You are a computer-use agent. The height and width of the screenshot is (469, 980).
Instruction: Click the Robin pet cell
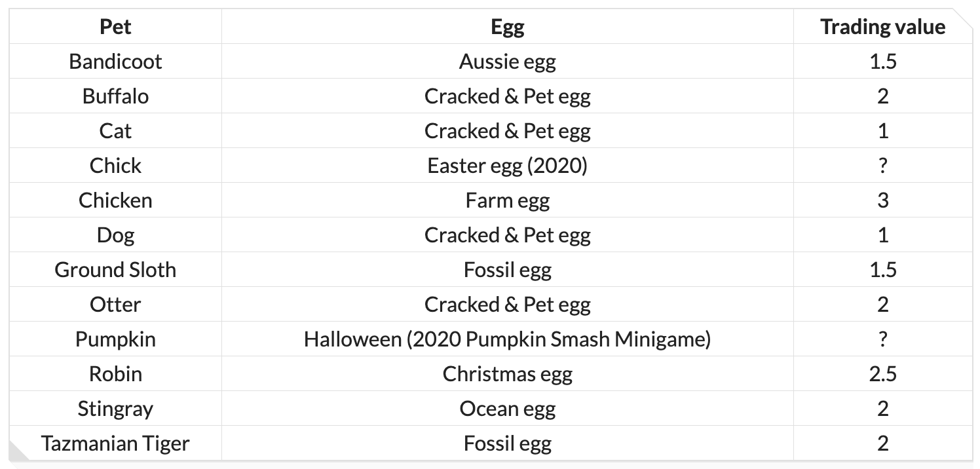pos(115,374)
